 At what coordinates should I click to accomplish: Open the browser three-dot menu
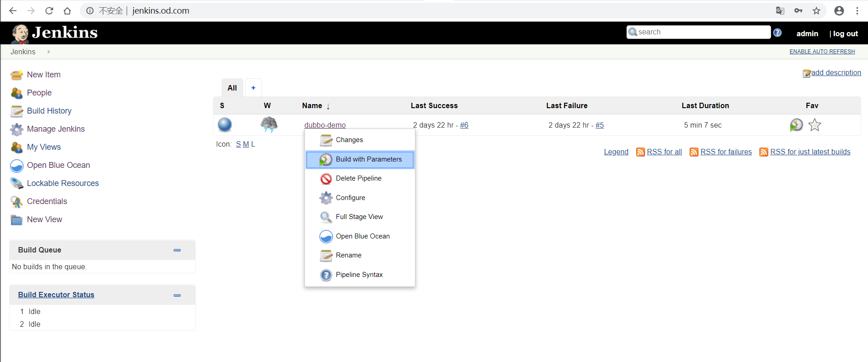857,11
